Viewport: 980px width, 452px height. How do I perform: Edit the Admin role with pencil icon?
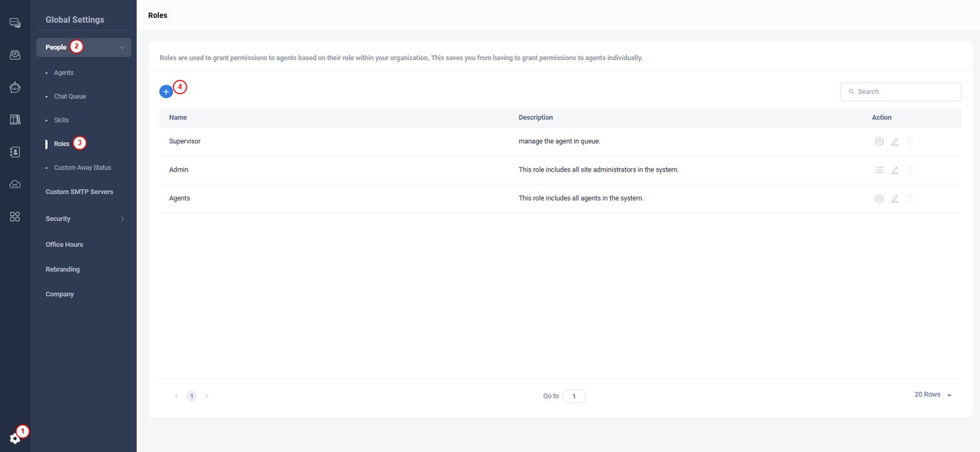click(894, 170)
